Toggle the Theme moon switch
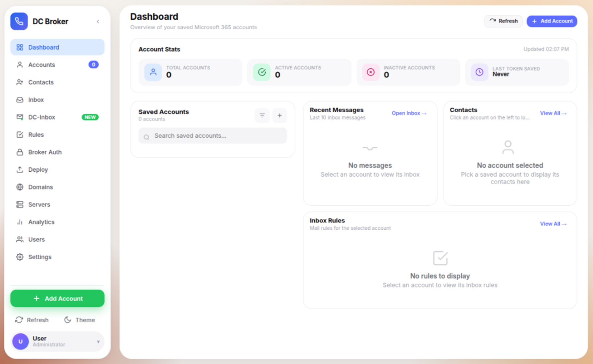 79,320
